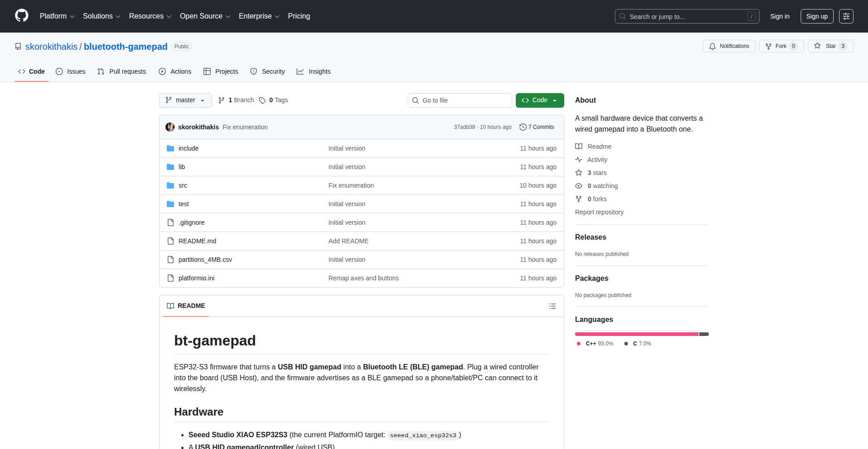Click the C++ language bar segment

[x=636, y=334]
